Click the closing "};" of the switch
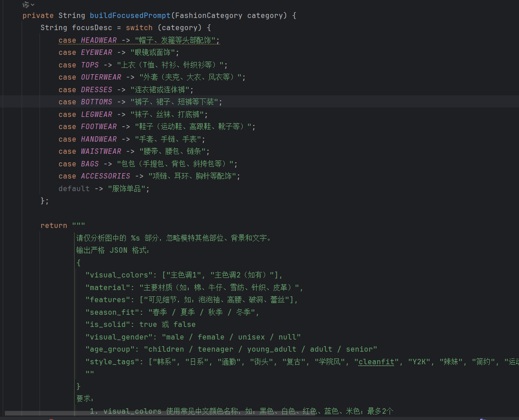 (x=44, y=201)
